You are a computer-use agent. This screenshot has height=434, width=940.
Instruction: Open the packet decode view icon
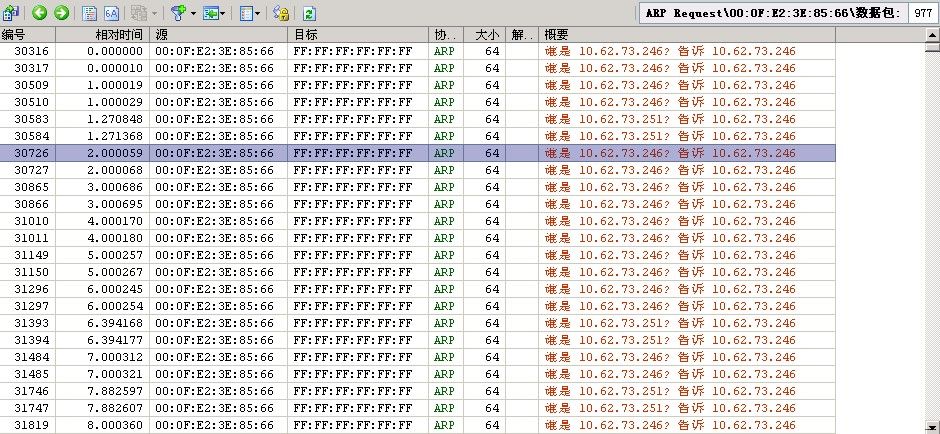tap(89, 13)
